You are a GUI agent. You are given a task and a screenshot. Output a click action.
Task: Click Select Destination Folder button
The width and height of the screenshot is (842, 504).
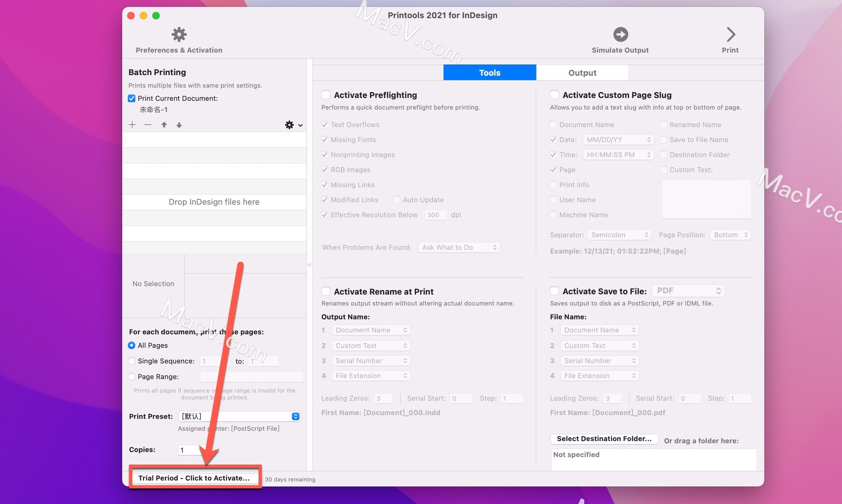(603, 437)
